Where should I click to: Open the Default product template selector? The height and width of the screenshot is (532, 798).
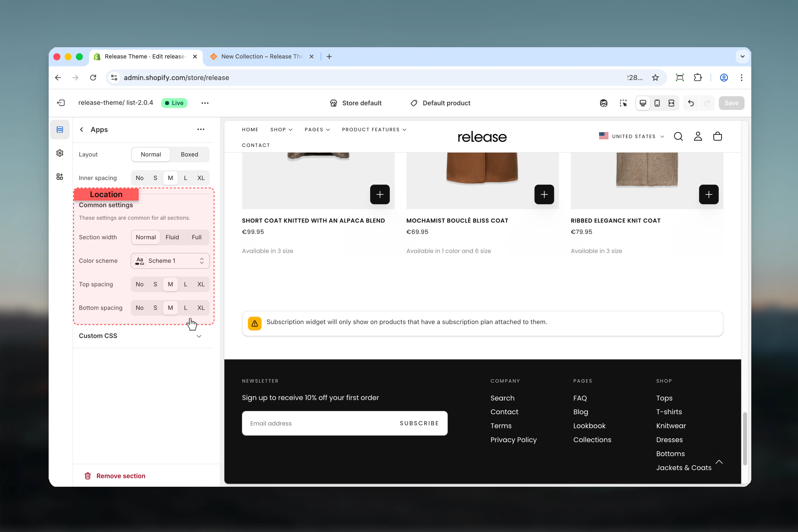point(441,103)
